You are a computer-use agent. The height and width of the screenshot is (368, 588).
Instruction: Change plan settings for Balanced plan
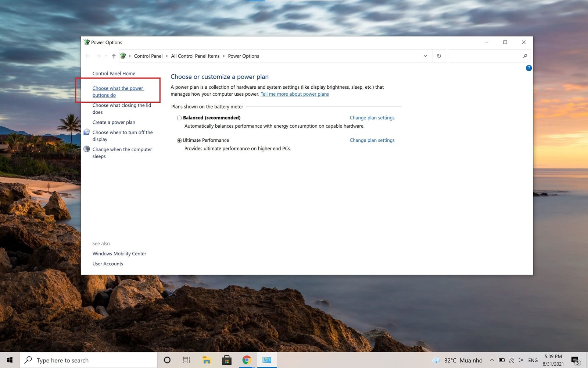tap(372, 118)
